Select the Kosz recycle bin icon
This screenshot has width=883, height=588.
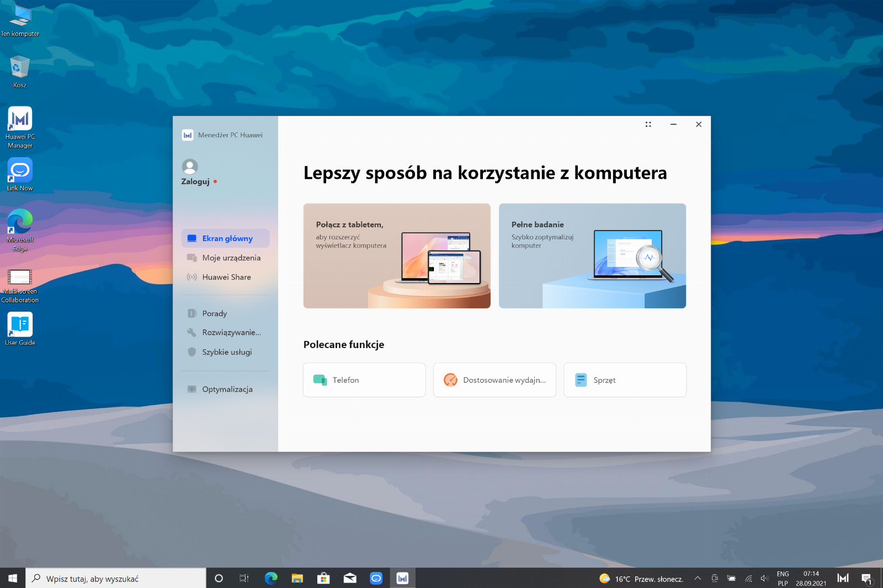click(20, 72)
